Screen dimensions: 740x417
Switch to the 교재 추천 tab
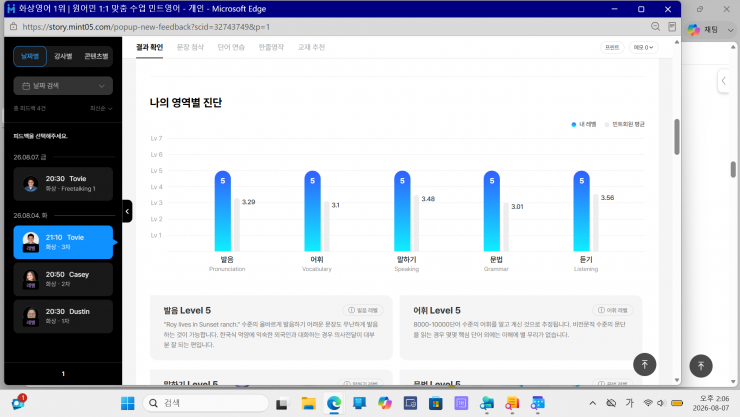point(311,47)
